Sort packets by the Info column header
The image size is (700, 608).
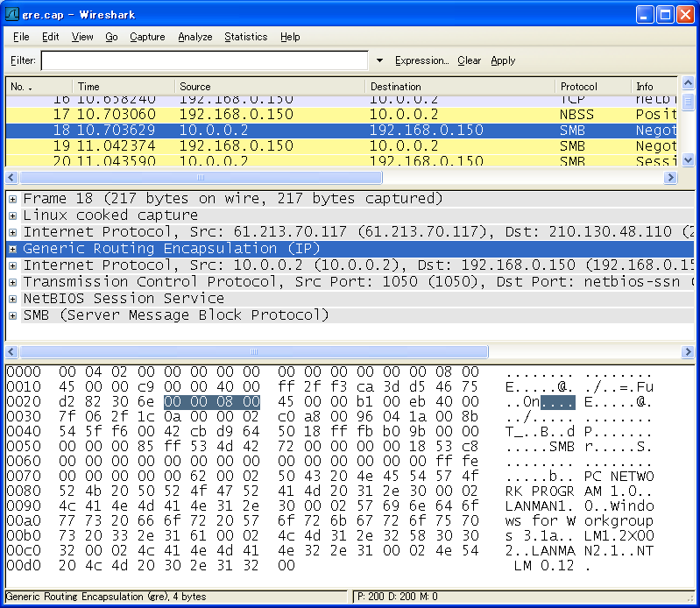coord(654,87)
